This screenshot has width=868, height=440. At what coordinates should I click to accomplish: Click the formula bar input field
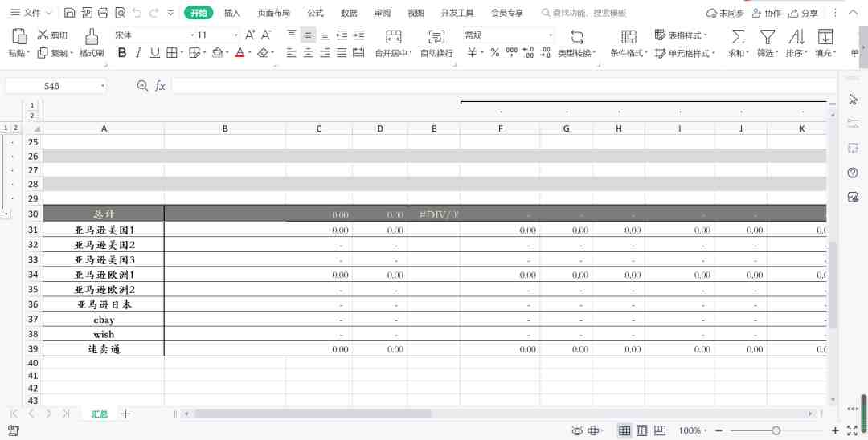pyautogui.click(x=504, y=86)
